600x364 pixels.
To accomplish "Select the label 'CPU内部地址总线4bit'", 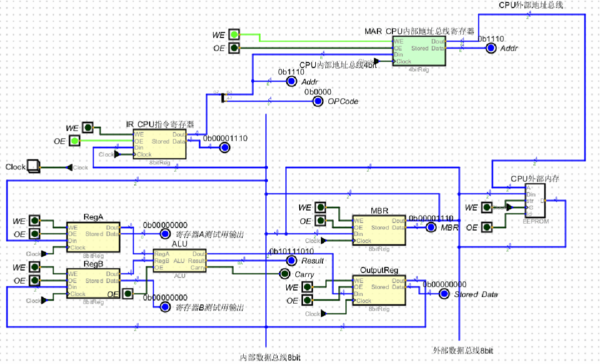I will (x=338, y=65).
